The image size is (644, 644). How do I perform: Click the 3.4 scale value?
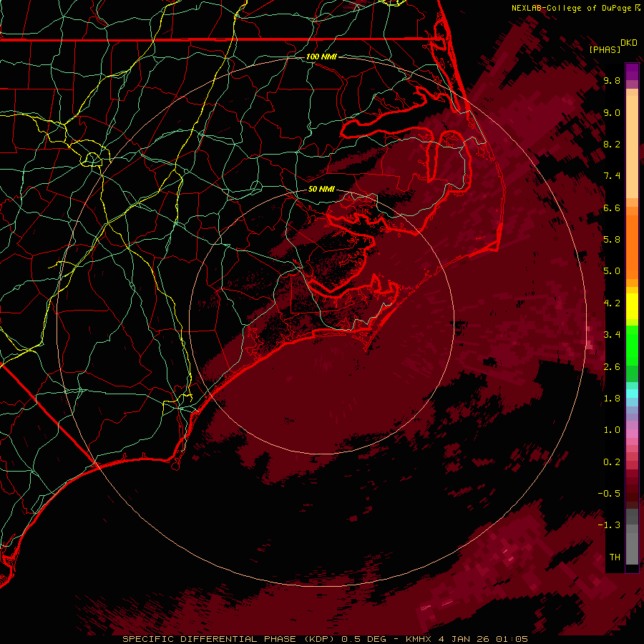[x=612, y=335]
